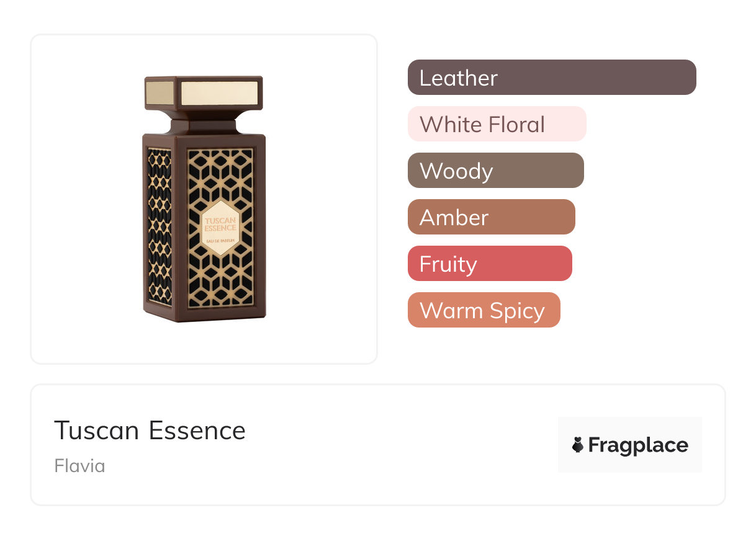Pick the Amber accord bar
The width and height of the screenshot is (756, 536).
pyautogui.click(x=491, y=217)
